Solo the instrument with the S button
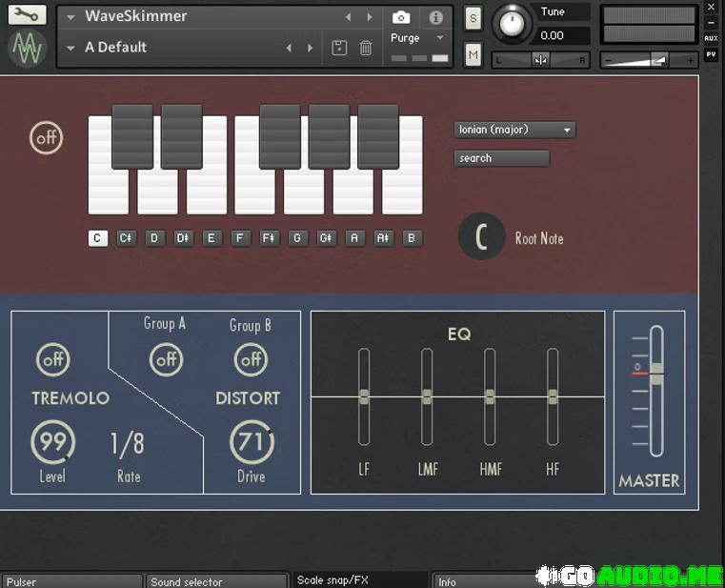 [x=473, y=18]
